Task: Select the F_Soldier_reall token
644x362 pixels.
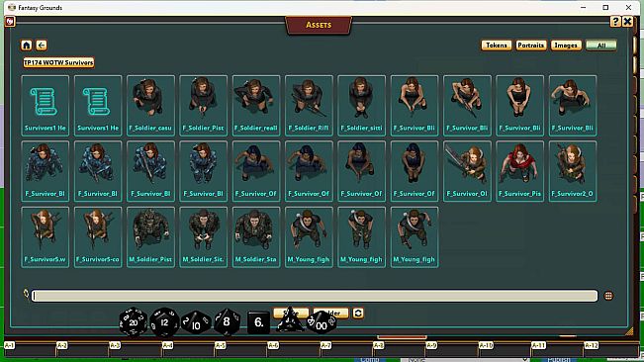Action: coord(256,106)
